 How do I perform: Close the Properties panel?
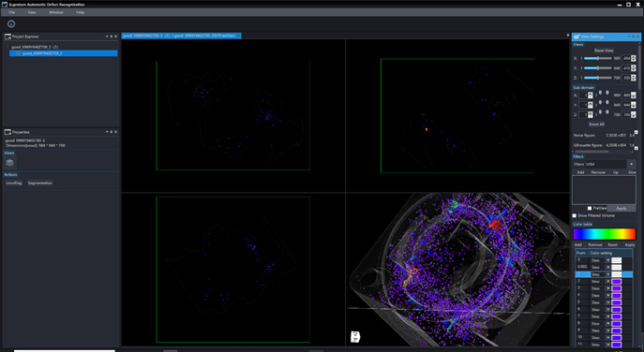coord(116,132)
